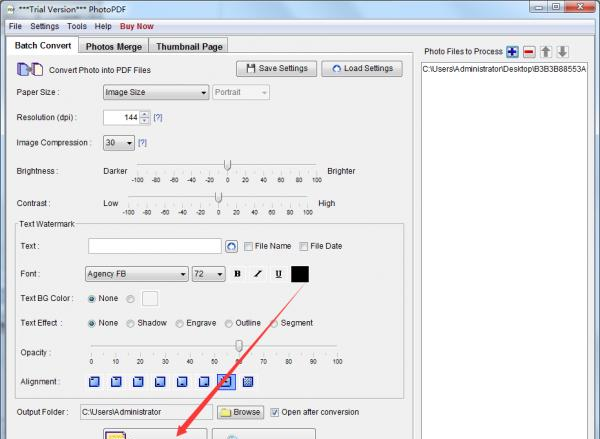
Task: Select the Batch Convert tab
Action: click(42, 45)
